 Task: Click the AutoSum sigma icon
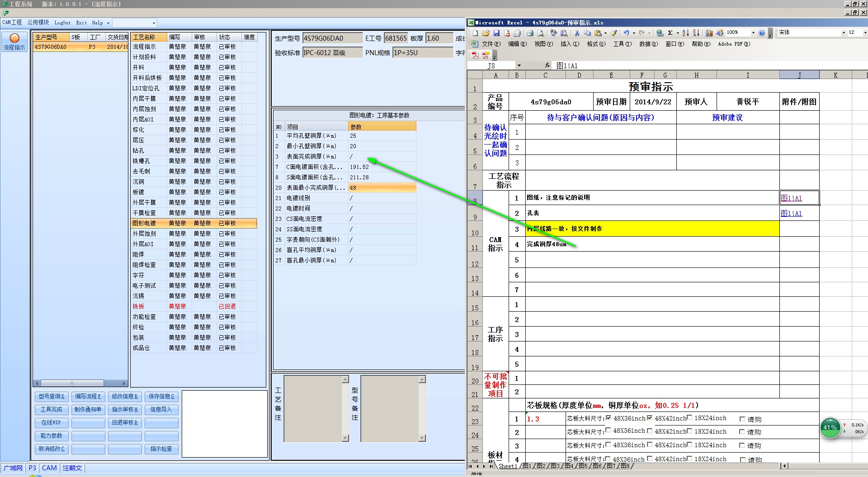tap(670, 33)
